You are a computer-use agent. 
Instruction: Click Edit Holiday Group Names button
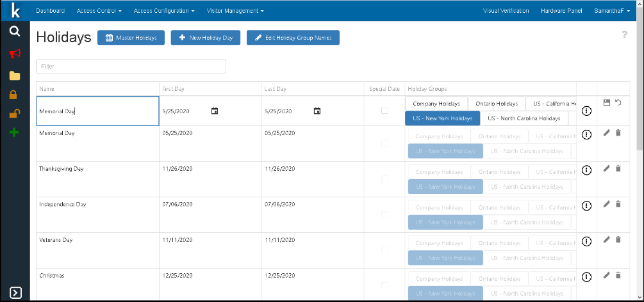point(293,37)
